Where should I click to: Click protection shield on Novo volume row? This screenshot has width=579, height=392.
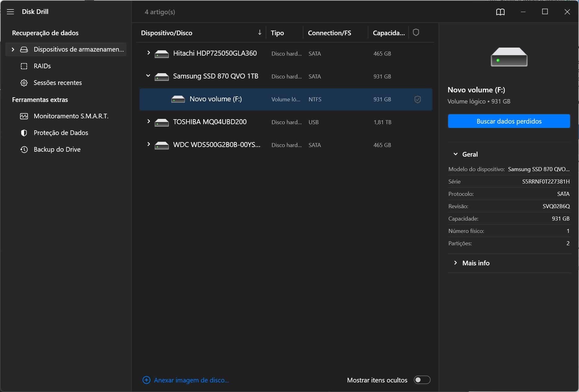[x=417, y=99]
